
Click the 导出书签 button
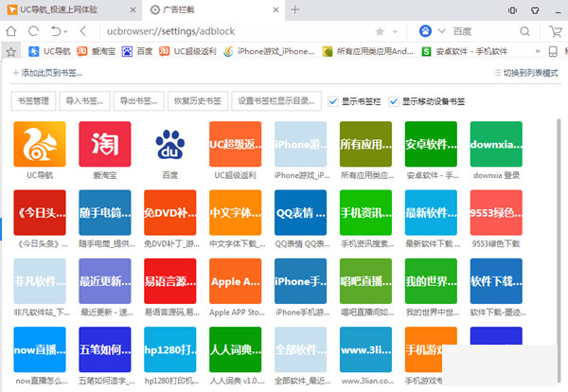(x=139, y=101)
